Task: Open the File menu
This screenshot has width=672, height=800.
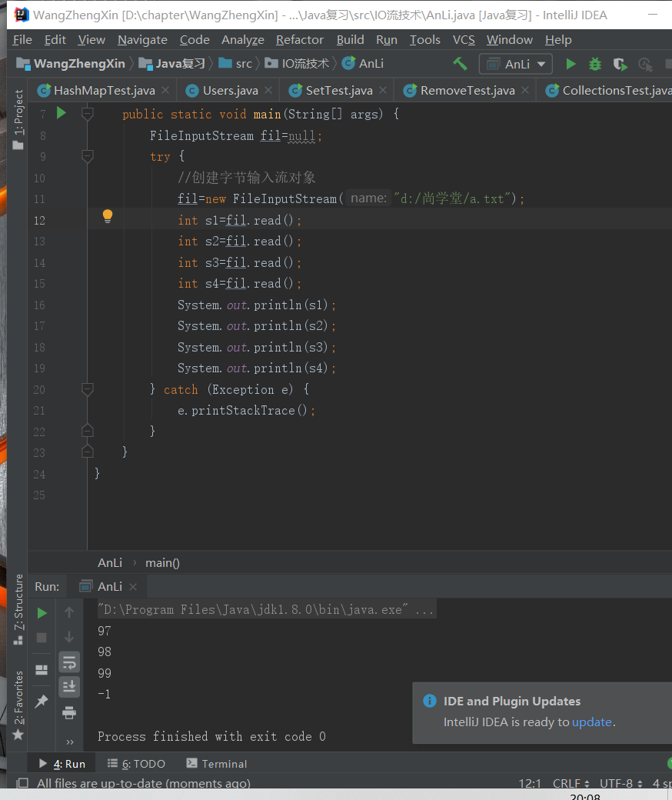Action: [22, 40]
